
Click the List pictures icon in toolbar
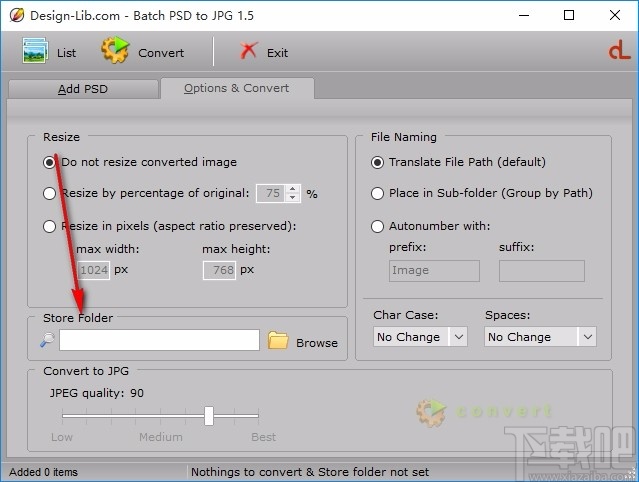click(x=35, y=51)
